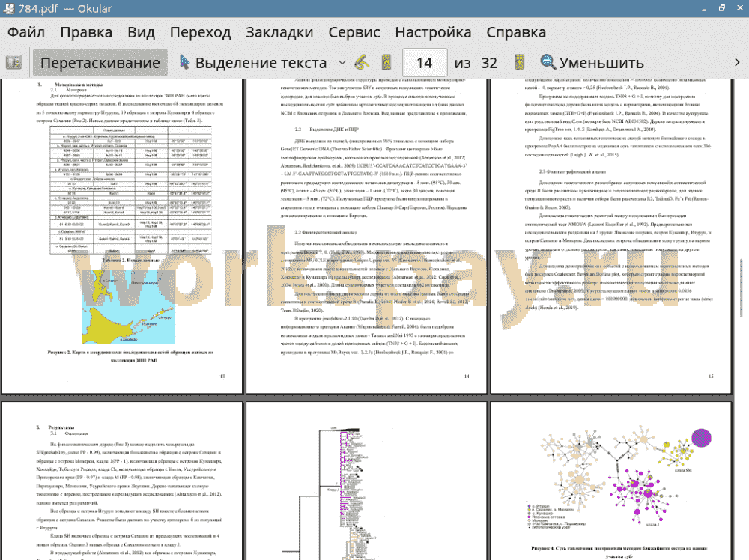Expand the toolbar overflow chevron
The width and height of the screenshot is (749, 560).
point(737,63)
